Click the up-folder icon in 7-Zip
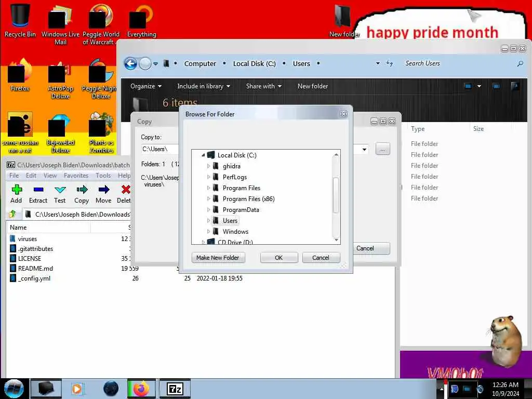Screen dimensions: 532x399 [12, 214]
